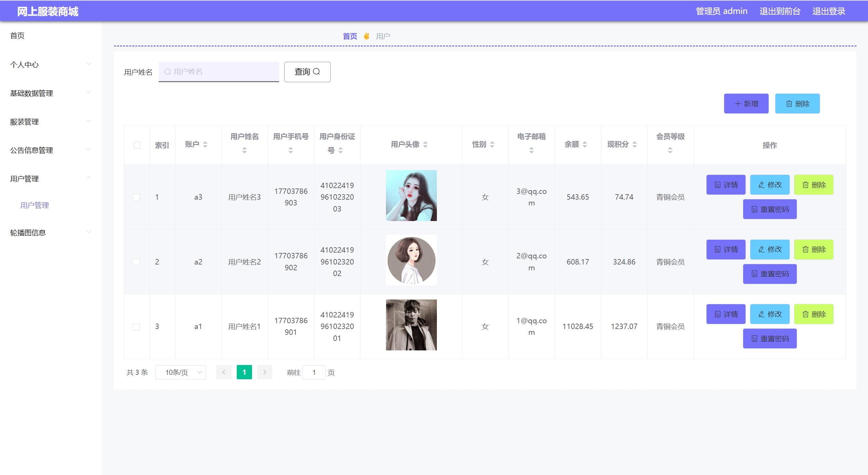Image resolution: width=868 pixels, height=475 pixels.
Task: Sort table by 账户 column arrows
Action: [x=205, y=145]
